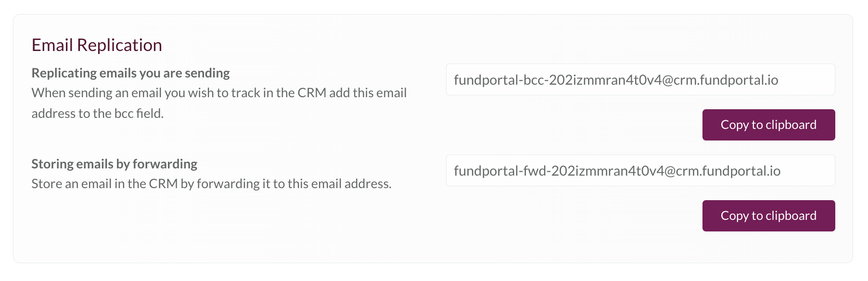Click 'crm.fundportal.io' in the fwd address

pyautogui.click(x=728, y=171)
